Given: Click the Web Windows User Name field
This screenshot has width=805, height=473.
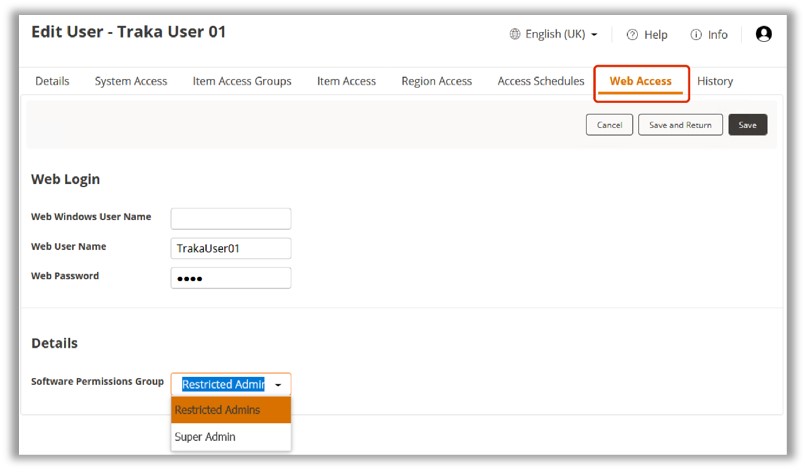Looking at the screenshot, I should [231, 218].
